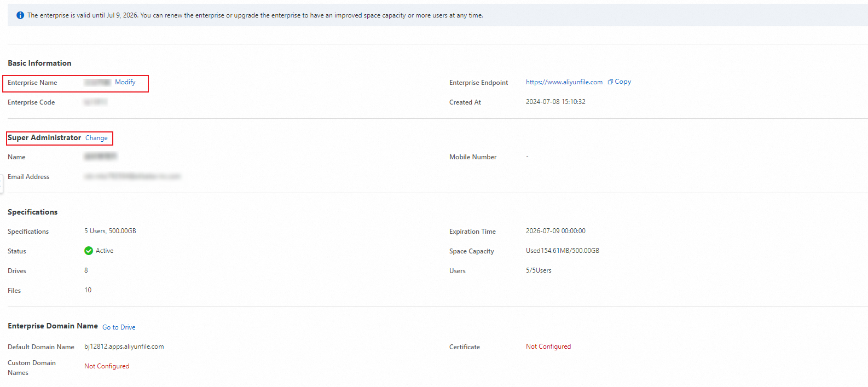Change the Super Administrator

click(x=96, y=138)
